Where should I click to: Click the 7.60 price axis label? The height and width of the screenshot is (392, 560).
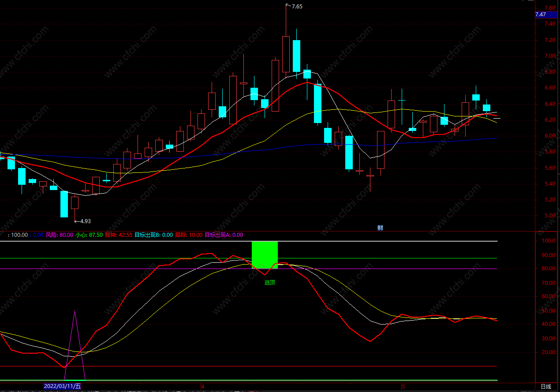[550, 7]
